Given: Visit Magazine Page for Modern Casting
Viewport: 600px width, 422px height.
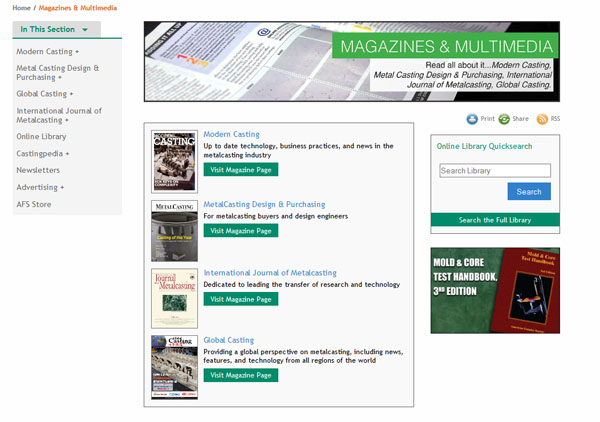Looking at the screenshot, I should click(x=241, y=169).
